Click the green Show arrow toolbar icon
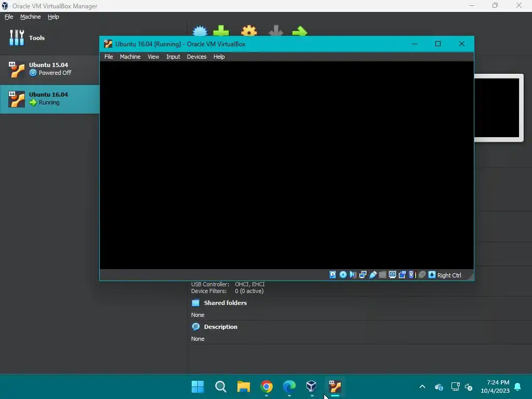Image resolution: width=532 pixels, height=399 pixels. [300, 31]
